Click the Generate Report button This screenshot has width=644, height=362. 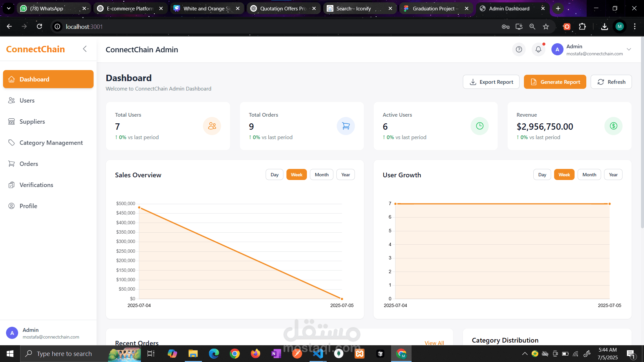(555, 82)
